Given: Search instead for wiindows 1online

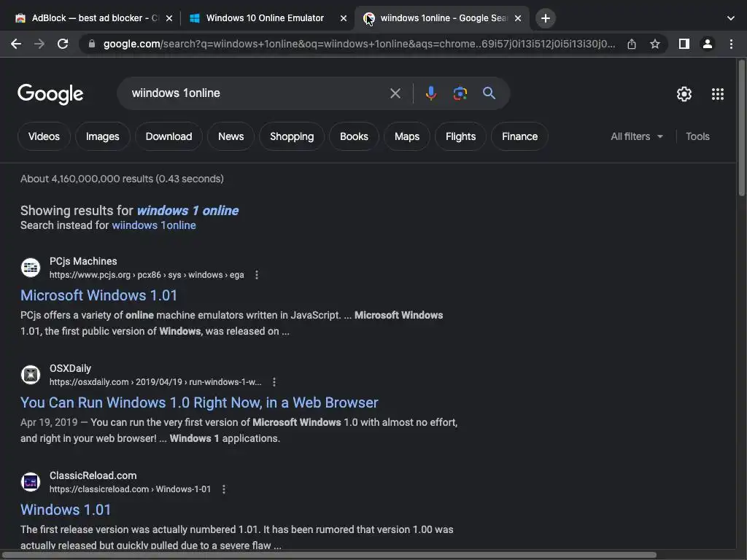Looking at the screenshot, I should (154, 225).
